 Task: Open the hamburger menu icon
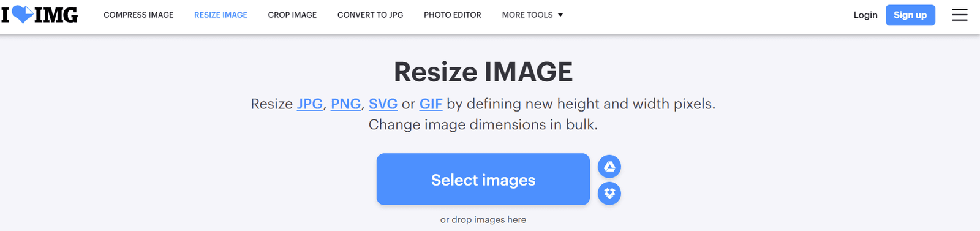(960, 15)
